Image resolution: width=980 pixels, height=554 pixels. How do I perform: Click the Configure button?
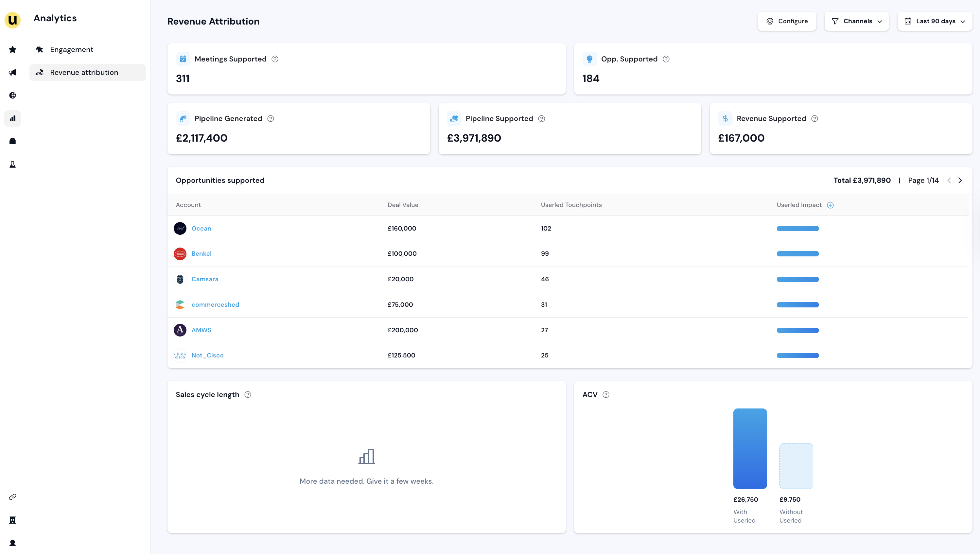tap(787, 21)
